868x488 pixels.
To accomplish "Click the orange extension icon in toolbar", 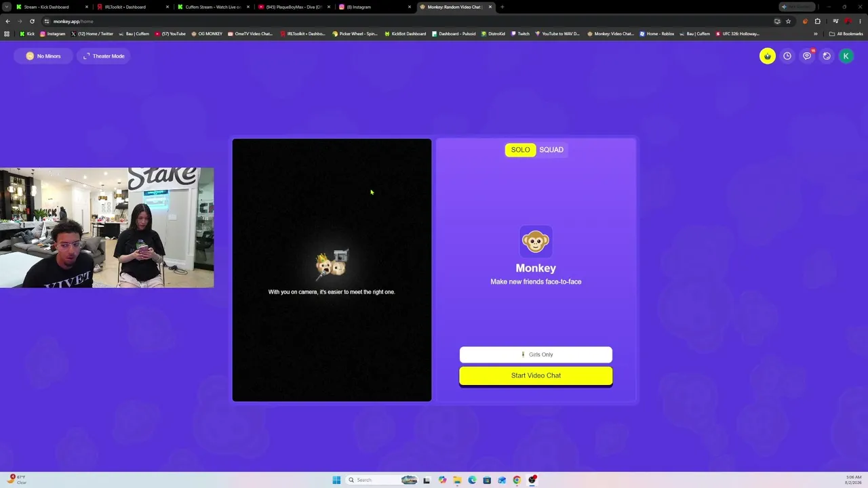I will [805, 21].
